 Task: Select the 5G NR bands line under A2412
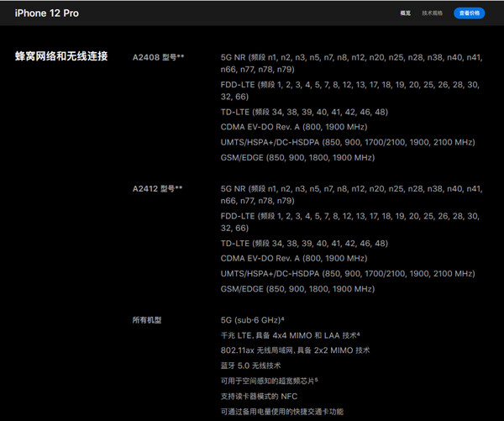point(351,195)
